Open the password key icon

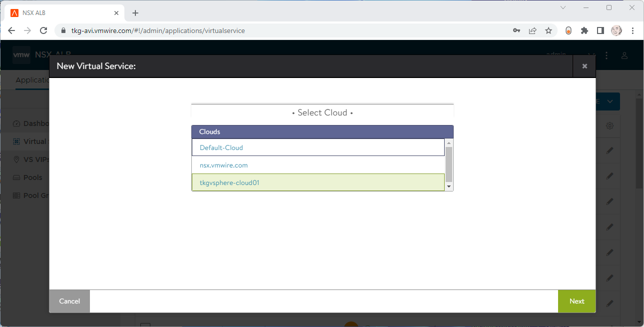point(517,30)
